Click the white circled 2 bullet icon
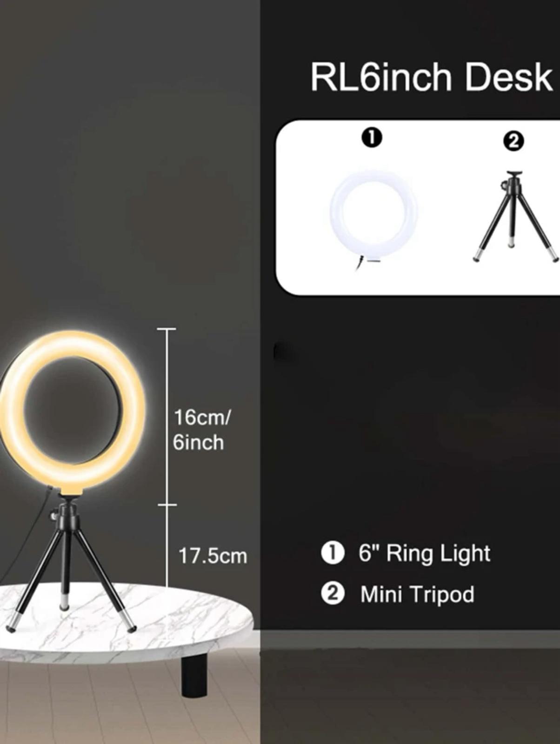The width and height of the screenshot is (560, 744). pos(333,594)
